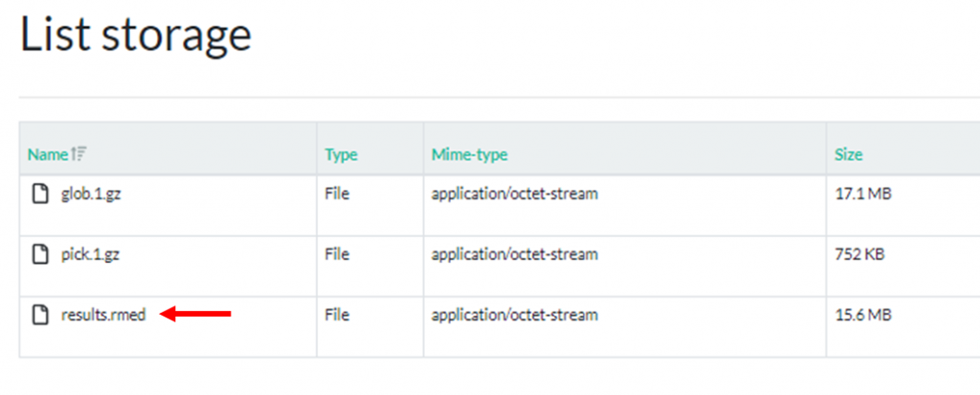
Task: Open the pick.1.gz file
Action: tap(90, 255)
